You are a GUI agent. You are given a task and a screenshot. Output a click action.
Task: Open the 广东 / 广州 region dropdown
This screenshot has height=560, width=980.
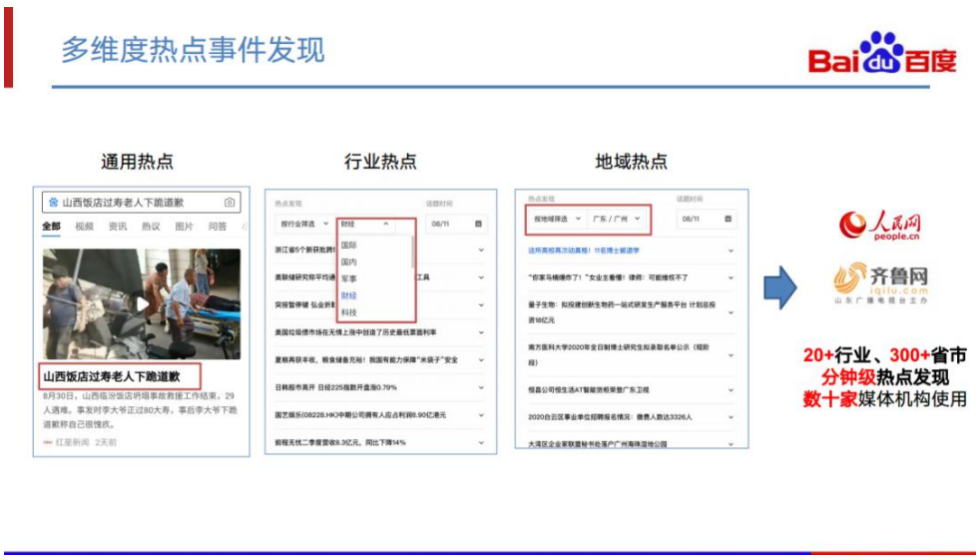(617, 219)
